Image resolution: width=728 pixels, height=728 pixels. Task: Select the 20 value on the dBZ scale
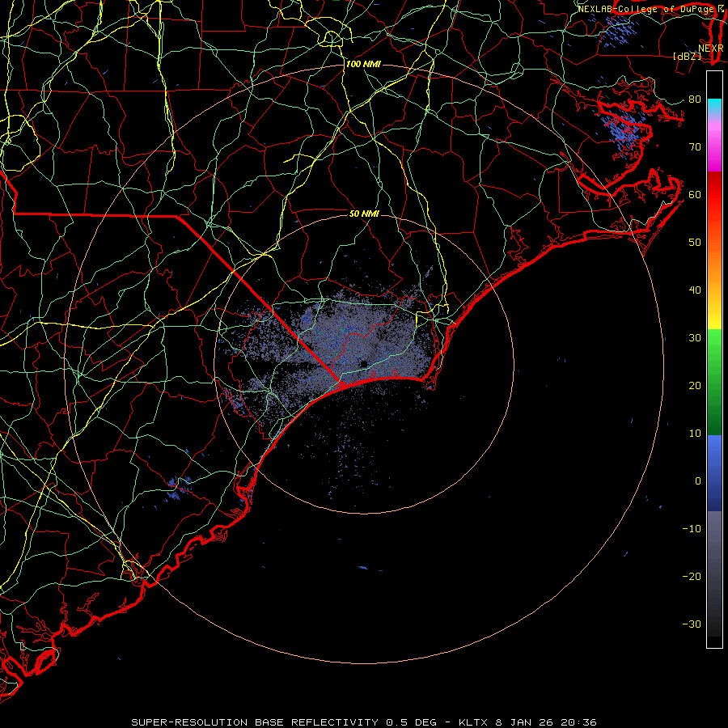[x=695, y=386]
